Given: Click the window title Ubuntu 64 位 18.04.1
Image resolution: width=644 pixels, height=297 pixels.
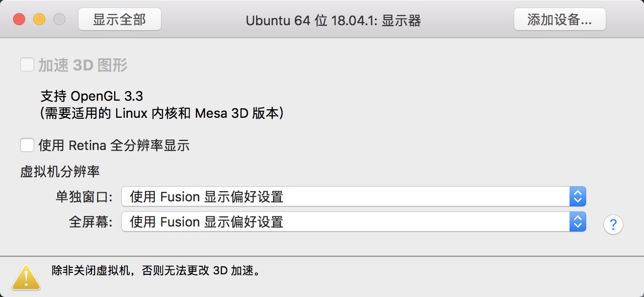Looking at the screenshot, I should pos(333,21).
